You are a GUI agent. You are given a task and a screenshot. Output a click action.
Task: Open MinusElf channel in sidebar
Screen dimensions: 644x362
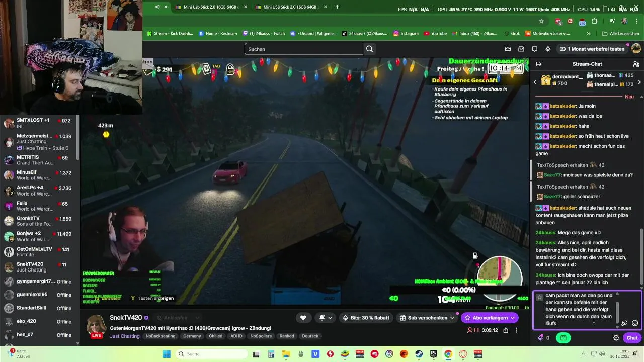click(x=40, y=175)
